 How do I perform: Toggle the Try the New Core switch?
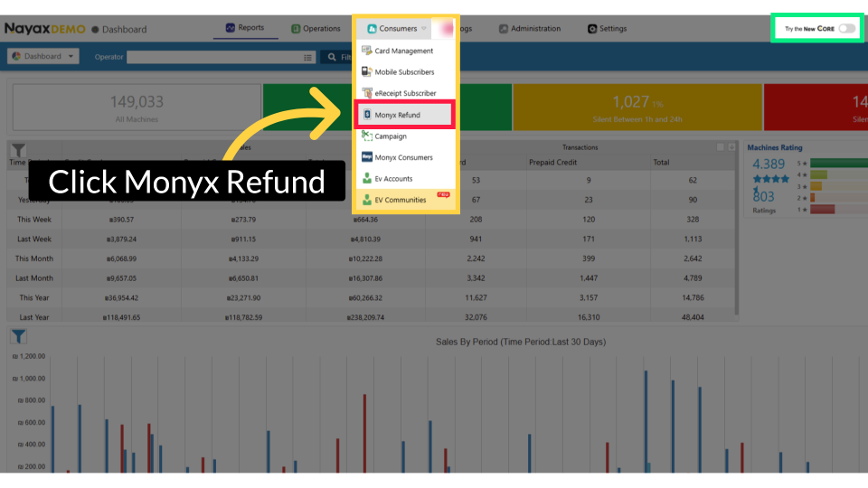tap(846, 28)
